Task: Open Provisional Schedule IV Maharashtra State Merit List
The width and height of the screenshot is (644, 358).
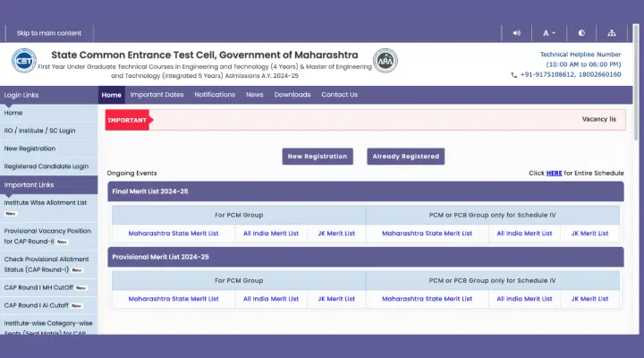Action: point(428,299)
